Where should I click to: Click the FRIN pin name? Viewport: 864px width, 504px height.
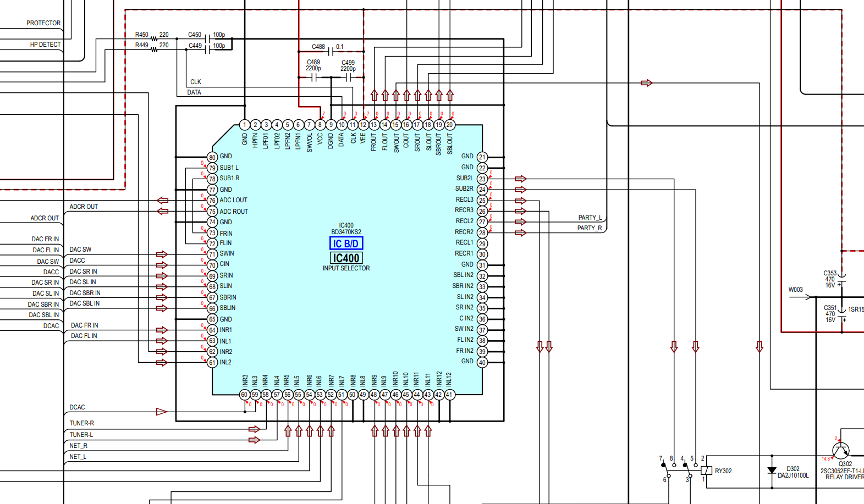226,234
